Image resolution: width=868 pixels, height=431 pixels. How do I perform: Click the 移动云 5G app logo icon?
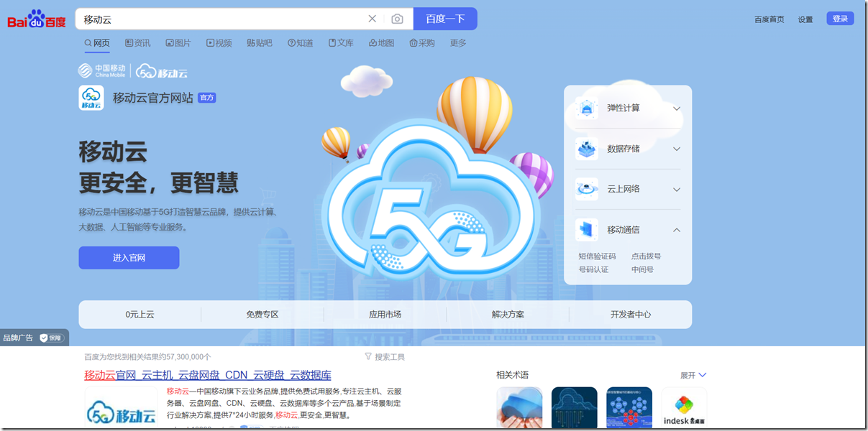click(91, 98)
